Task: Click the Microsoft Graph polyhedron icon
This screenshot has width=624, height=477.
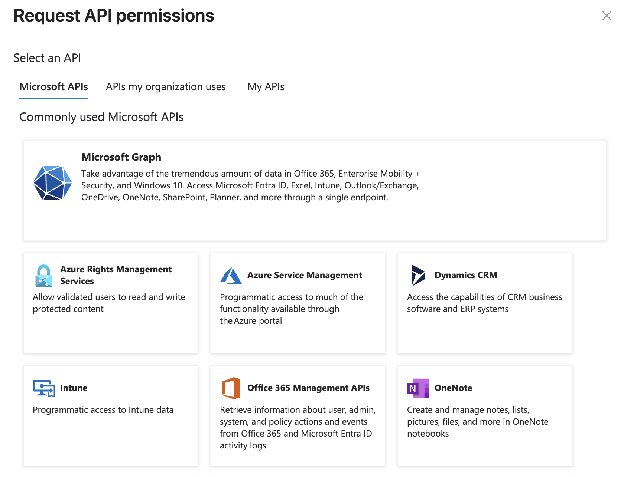Action: click(53, 183)
